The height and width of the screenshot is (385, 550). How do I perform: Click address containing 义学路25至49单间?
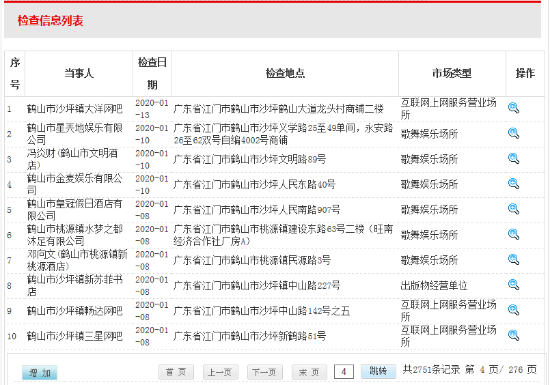pyautogui.click(x=283, y=134)
